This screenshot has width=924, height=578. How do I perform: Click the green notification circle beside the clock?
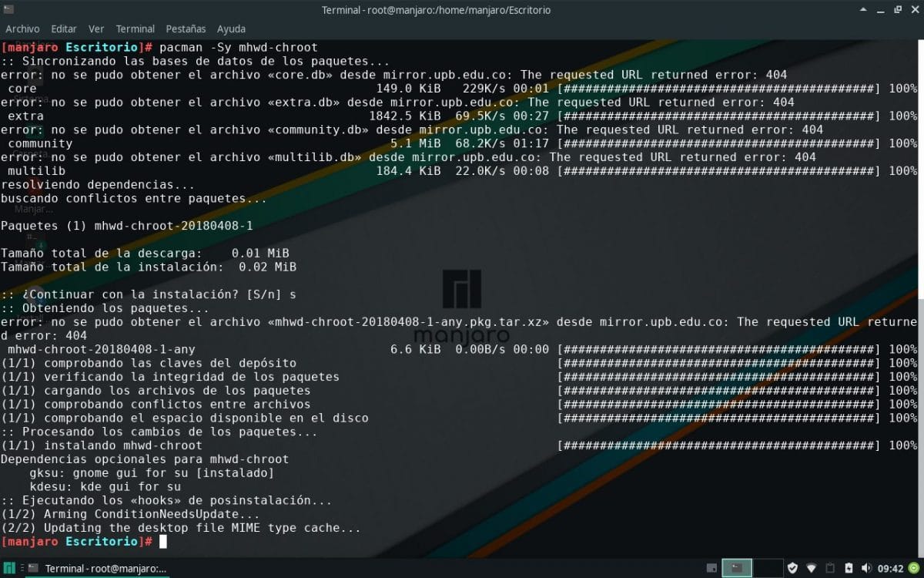pyautogui.click(x=912, y=568)
